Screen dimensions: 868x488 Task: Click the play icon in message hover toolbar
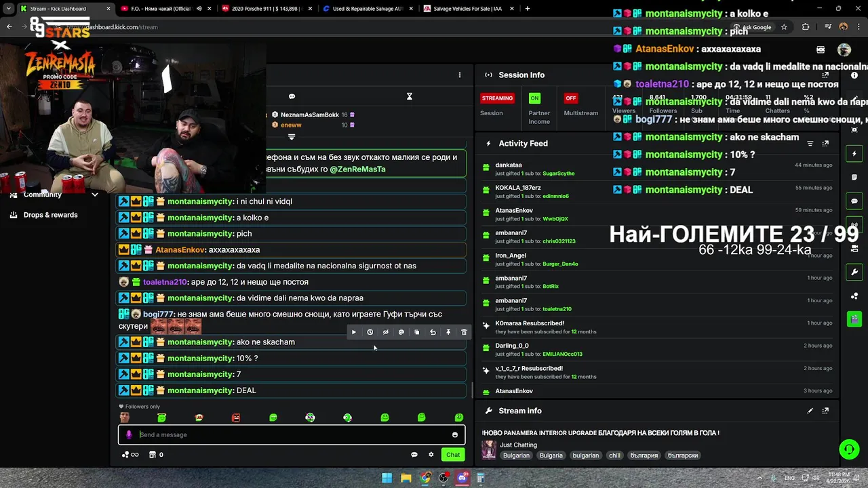point(353,332)
